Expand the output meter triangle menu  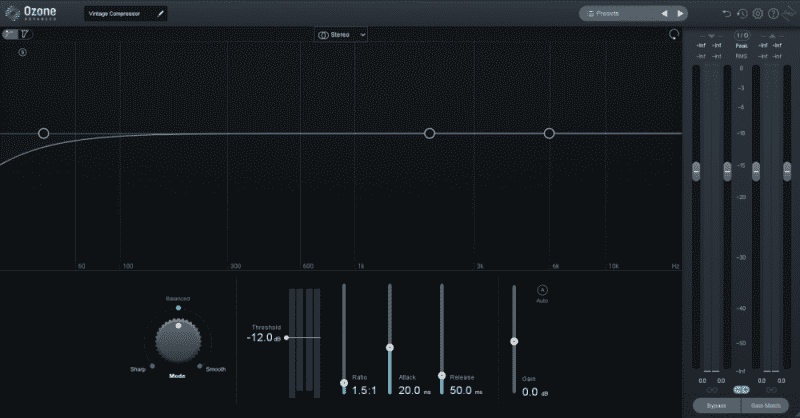click(772, 36)
